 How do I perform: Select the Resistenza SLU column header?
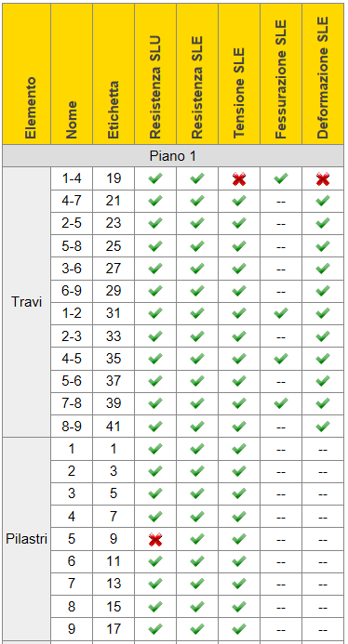click(155, 74)
